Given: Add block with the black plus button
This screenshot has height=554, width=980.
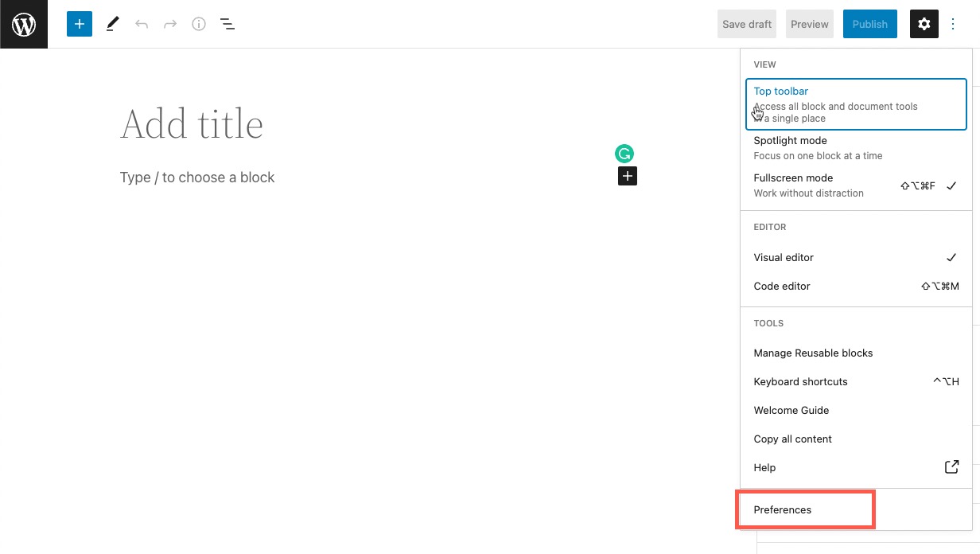Looking at the screenshot, I should [x=628, y=176].
